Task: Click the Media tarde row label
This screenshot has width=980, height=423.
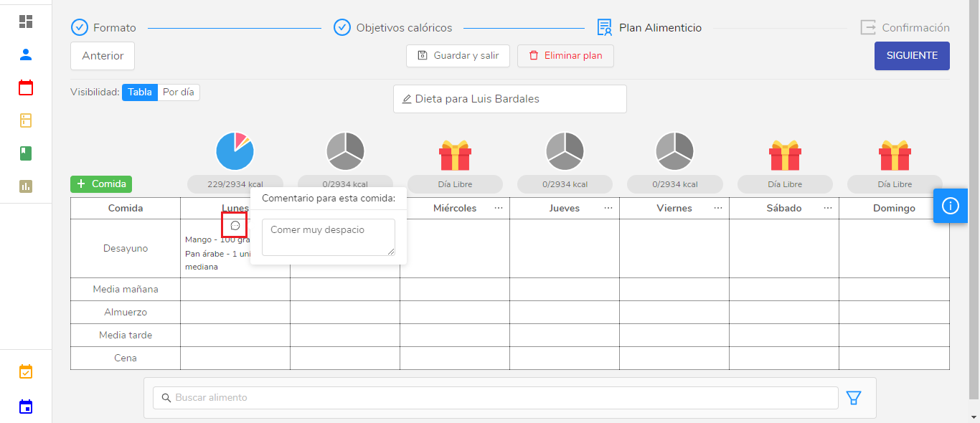Action: 126,336
